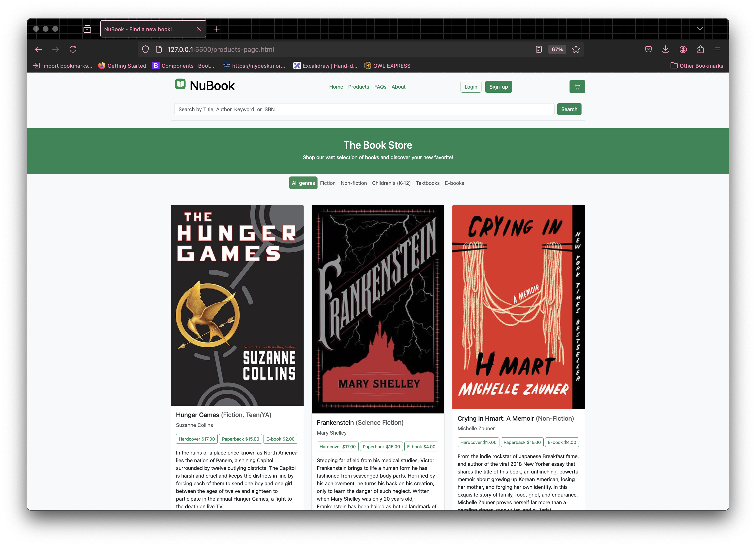Screen dimensions: 756x546
Task: Click the NuBook green book logo
Action: click(x=180, y=84)
